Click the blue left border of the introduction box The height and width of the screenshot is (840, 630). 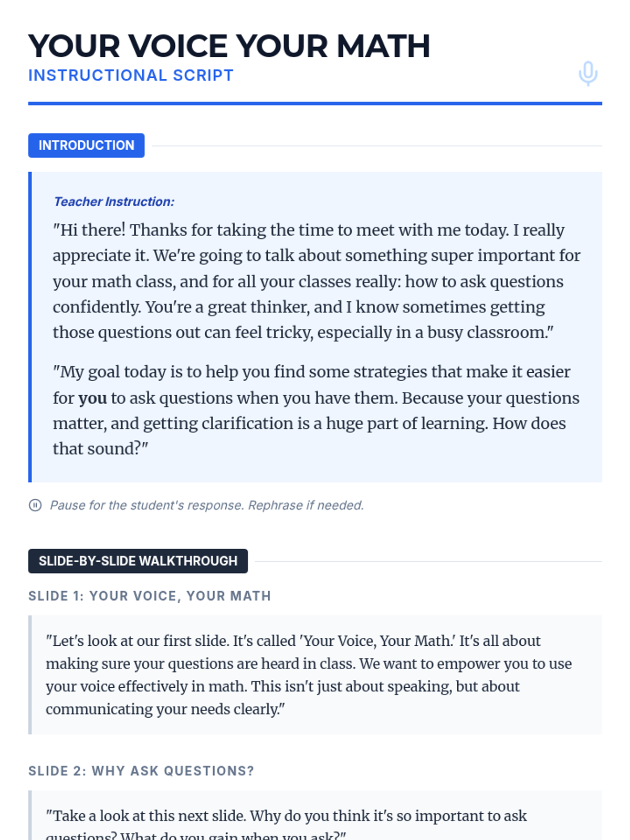coord(30,327)
